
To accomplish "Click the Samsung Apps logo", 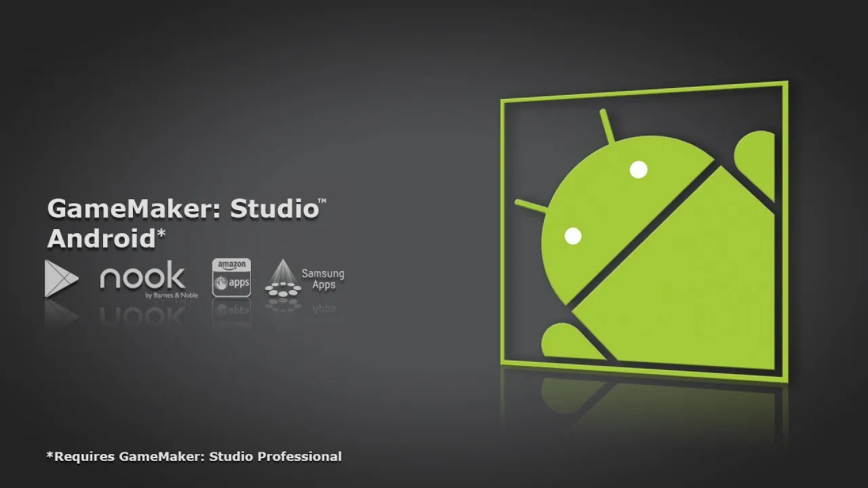I will (x=304, y=279).
